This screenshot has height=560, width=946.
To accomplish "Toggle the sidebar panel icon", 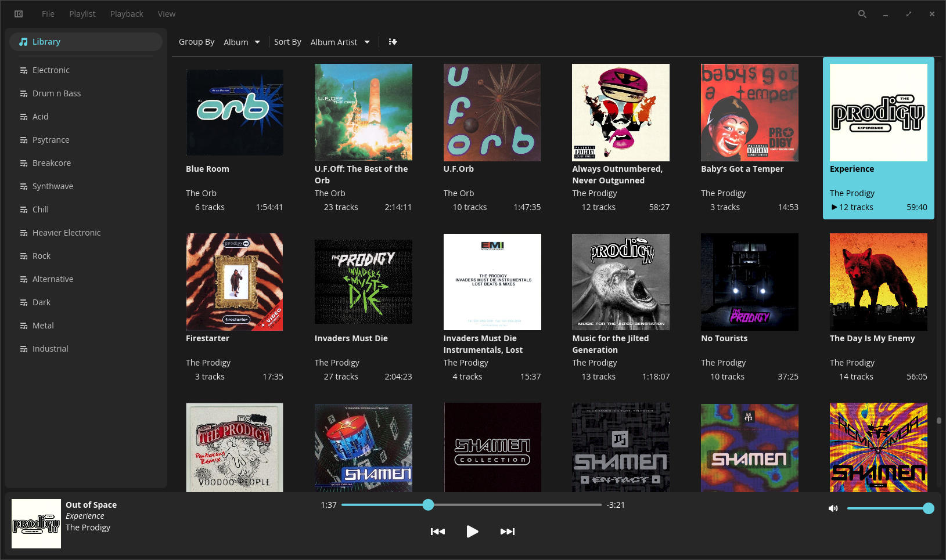I will (x=19, y=14).
